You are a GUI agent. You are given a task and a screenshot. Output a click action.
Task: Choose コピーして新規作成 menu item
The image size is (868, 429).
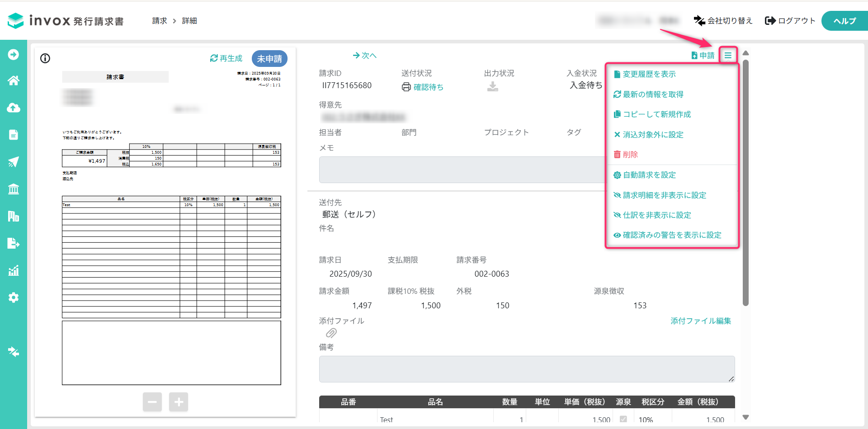[656, 114]
